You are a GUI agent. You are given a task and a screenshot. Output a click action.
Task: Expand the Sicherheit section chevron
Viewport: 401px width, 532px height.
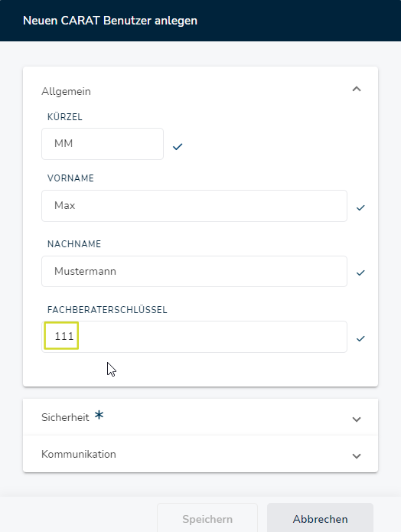coord(356,419)
